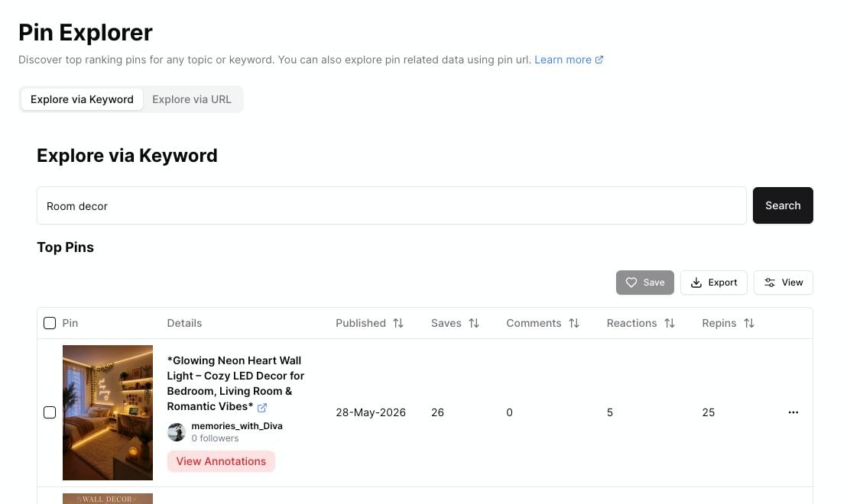Sort by Saves column arrows
The image size is (850, 504).
click(x=474, y=323)
